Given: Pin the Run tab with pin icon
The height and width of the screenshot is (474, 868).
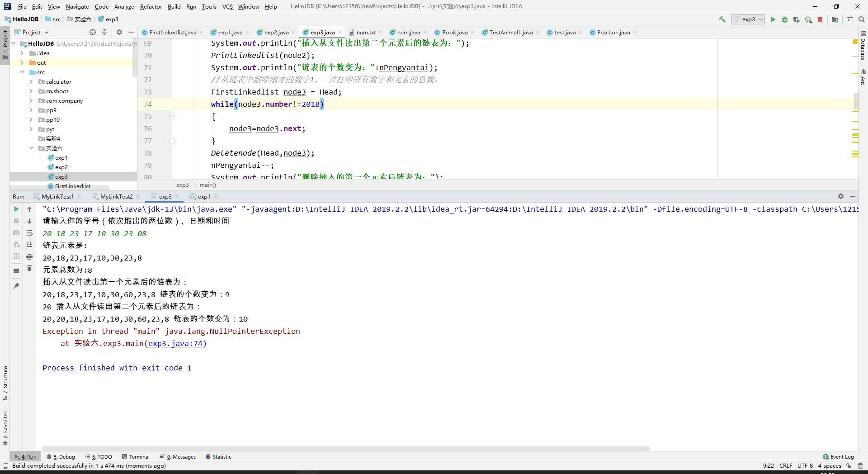Looking at the screenshot, I should pos(16,286).
